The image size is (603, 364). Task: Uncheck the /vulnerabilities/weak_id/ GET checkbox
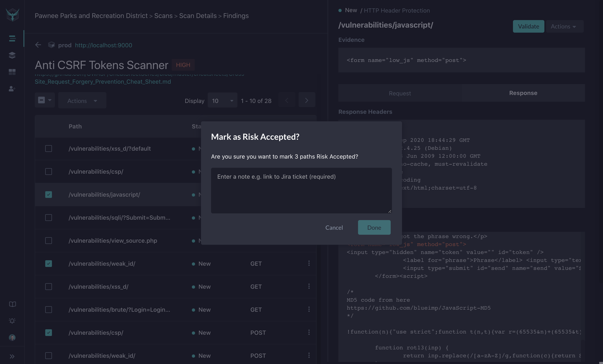tap(48, 264)
